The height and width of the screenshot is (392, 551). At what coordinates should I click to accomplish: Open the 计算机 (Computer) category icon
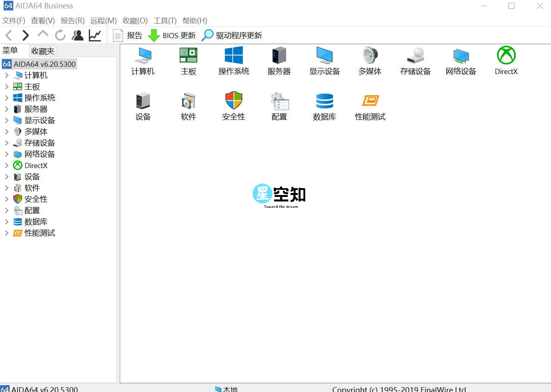point(143,61)
